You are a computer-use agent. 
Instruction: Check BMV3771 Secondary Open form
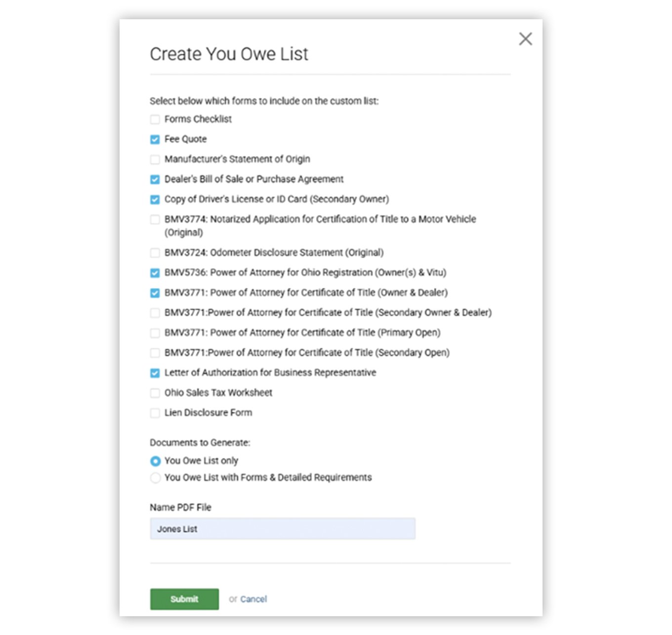click(155, 353)
